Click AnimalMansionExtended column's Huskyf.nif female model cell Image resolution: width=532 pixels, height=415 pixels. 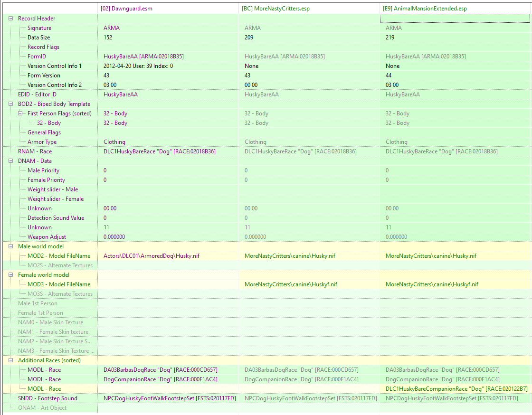tap(432, 284)
